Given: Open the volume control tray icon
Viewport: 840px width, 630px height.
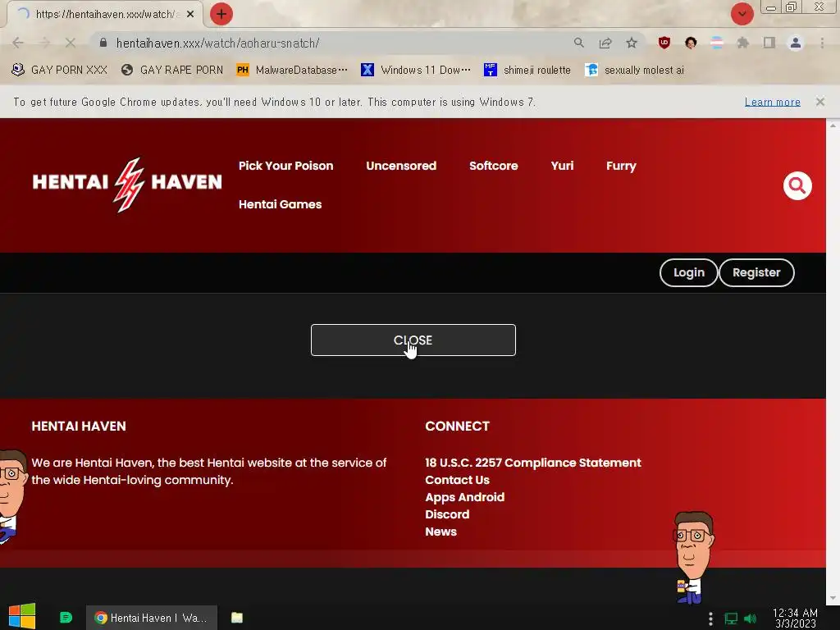Looking at the screenshot, I should [750, 619].
